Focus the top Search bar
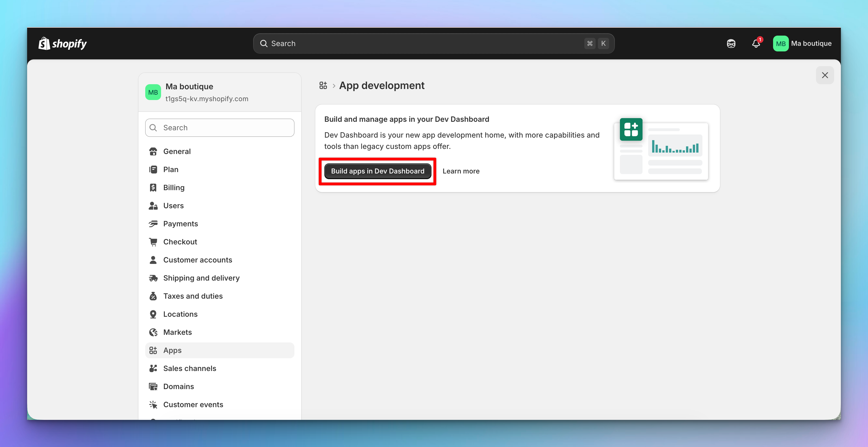868x447 pixels. point(434,44)
